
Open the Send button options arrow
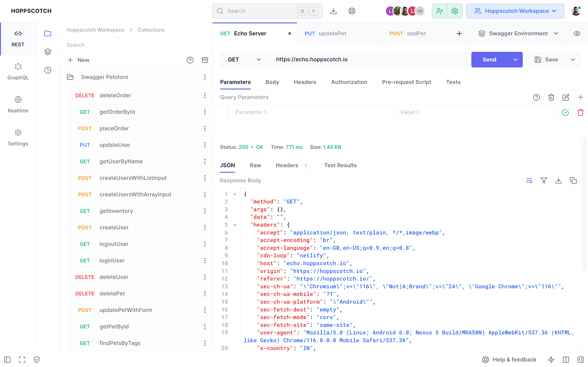coord(515,59)
